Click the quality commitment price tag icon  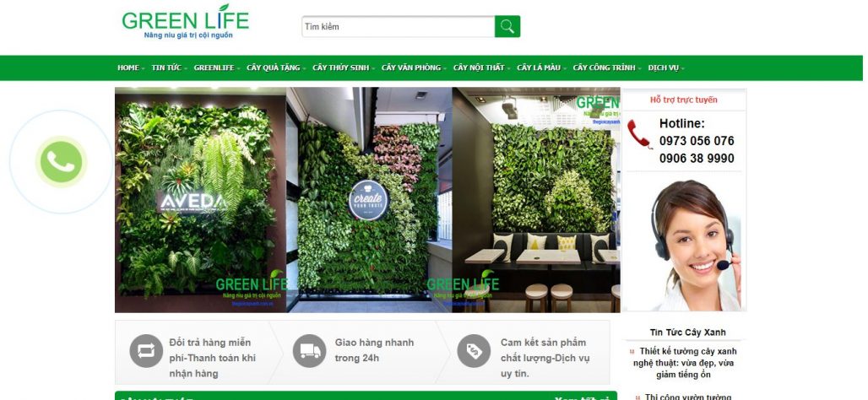point(474,351)
